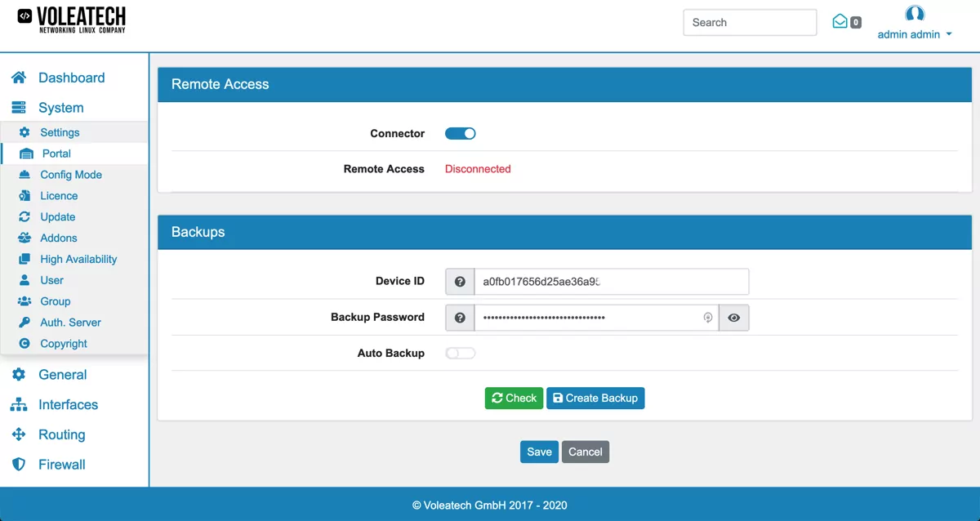Select High Availability in sidebar
980x521 pixels.
[x=78, y=260]
